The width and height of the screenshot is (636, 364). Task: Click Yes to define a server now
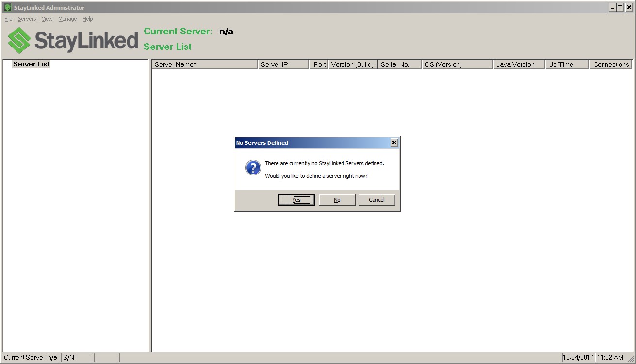296,199
